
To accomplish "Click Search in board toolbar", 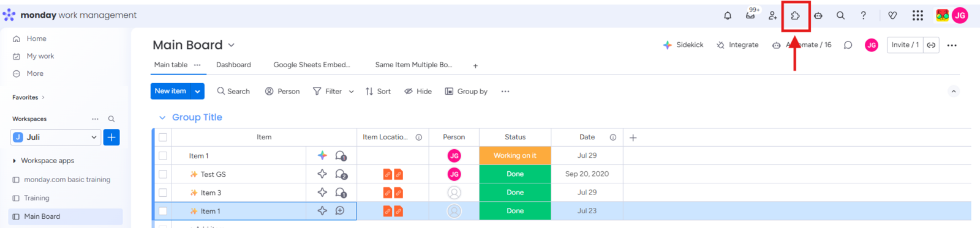I will 233,92.
